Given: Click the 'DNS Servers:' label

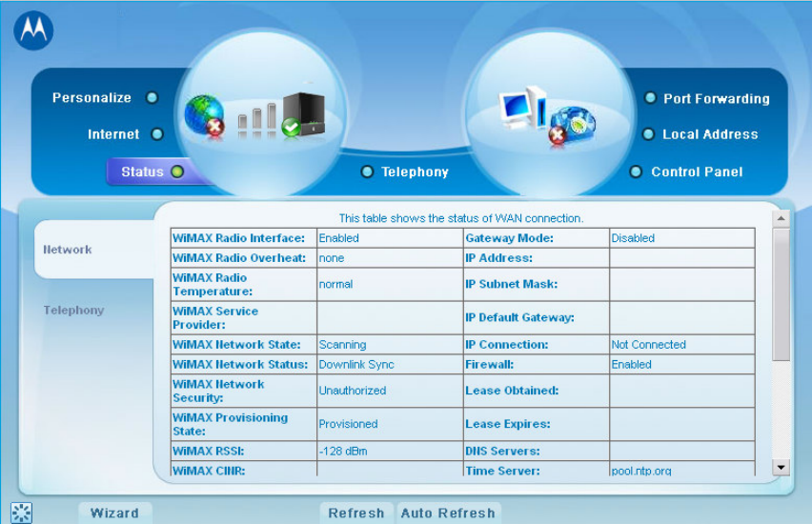Looking at the screenshot, I should click(502, 451).
